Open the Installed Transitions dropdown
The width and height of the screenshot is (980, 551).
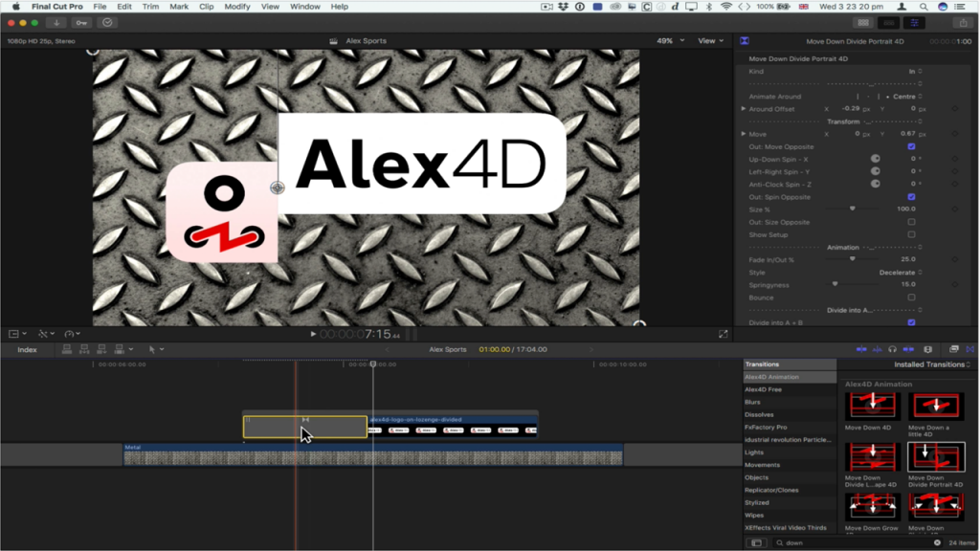(932, 364)
